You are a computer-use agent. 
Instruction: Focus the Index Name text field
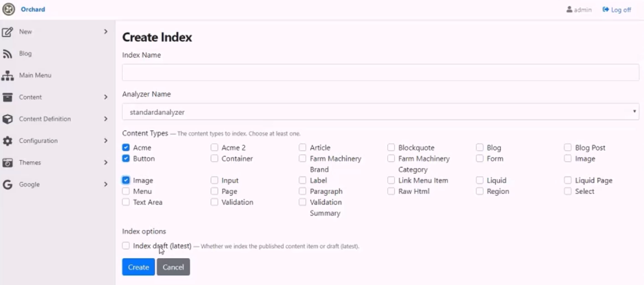click(x=380, y=73)
